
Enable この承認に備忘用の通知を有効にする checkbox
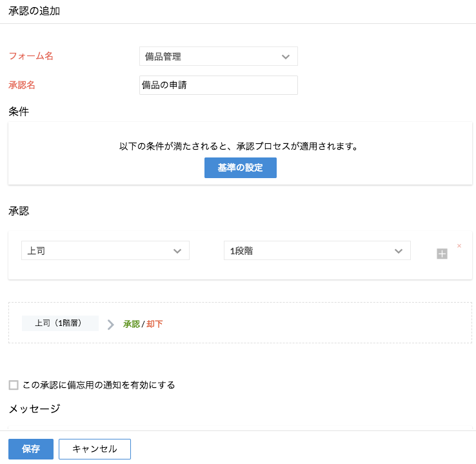tap(14, 385)
